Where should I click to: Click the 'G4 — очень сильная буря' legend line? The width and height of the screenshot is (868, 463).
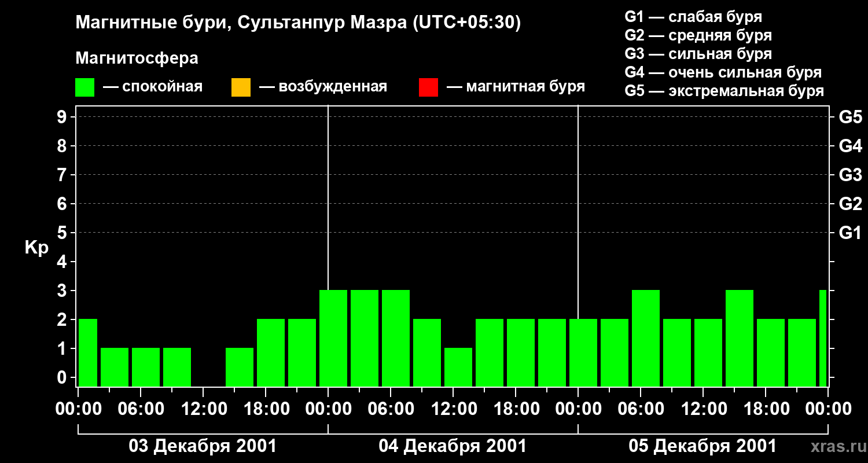point(723,72)
